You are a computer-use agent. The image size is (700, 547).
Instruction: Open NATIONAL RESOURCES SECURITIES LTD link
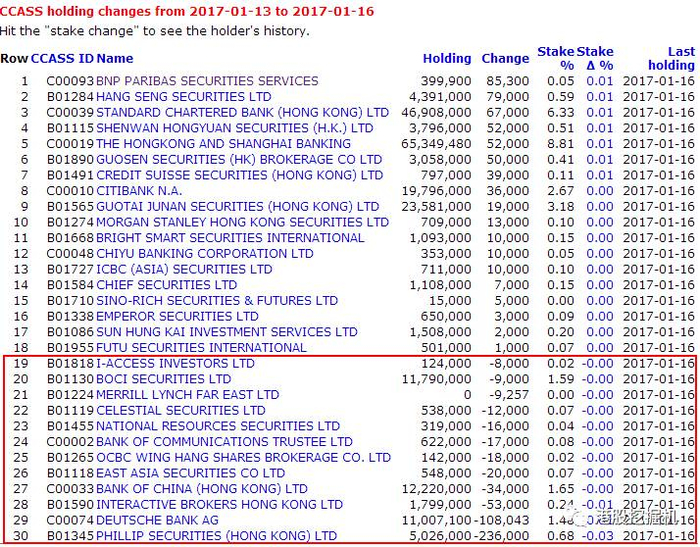point(218,426)
